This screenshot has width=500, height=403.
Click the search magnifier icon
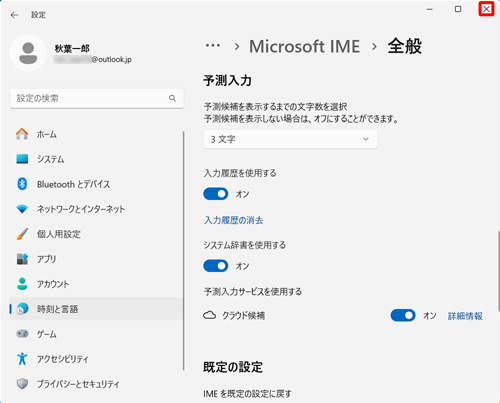[x=172, y=98]
